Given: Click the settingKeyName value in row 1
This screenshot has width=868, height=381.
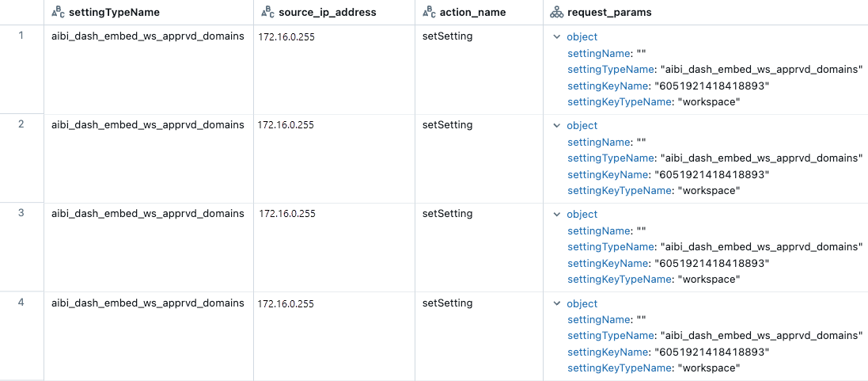Looking at the screenshot, I should [x=711, y=86].
